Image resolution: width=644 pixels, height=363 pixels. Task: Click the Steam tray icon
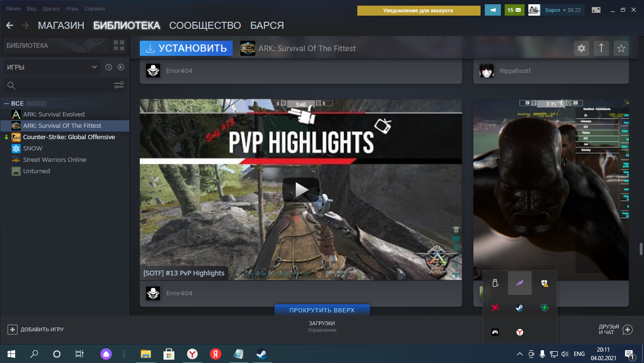520,308
